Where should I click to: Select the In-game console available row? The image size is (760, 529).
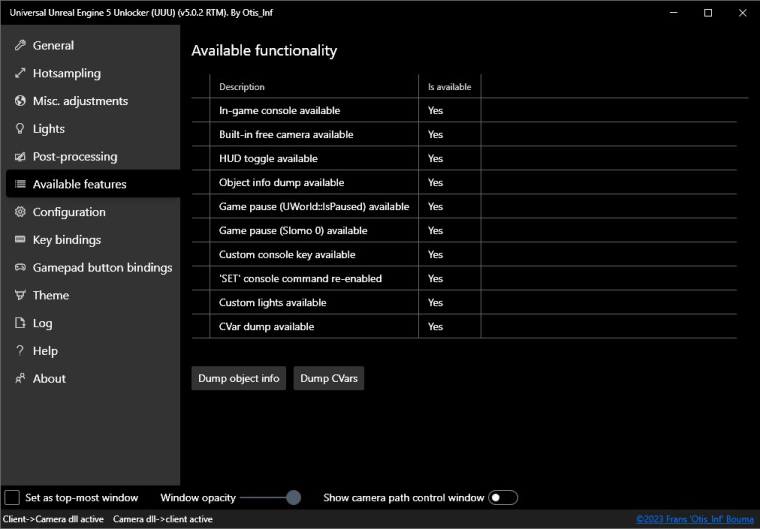(464, 111)
